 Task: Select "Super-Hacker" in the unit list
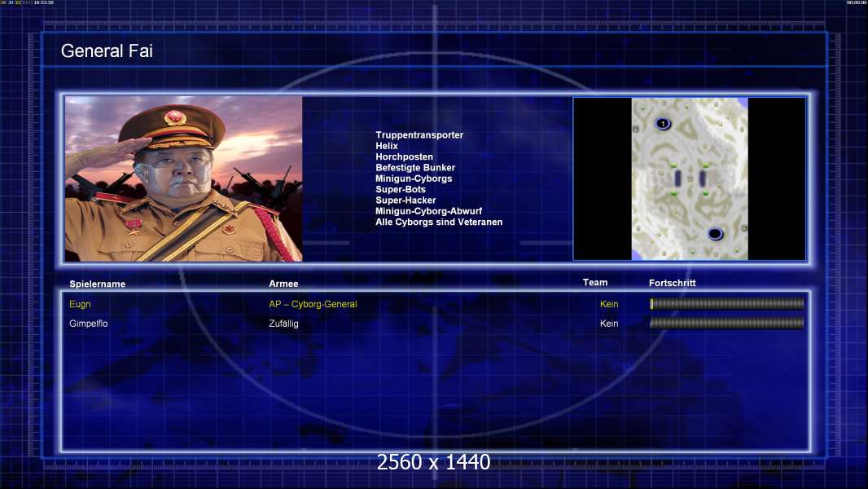click(406, 200)
